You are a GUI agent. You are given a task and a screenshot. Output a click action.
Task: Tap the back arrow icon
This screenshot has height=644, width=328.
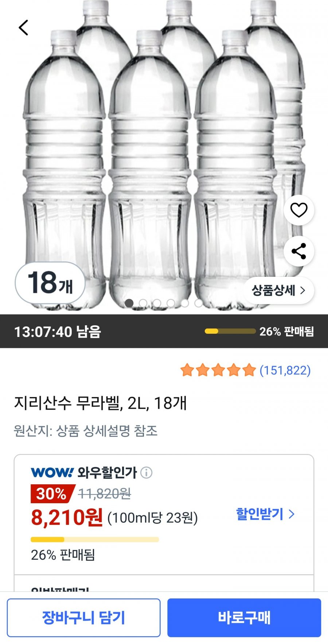click(24, 28)
